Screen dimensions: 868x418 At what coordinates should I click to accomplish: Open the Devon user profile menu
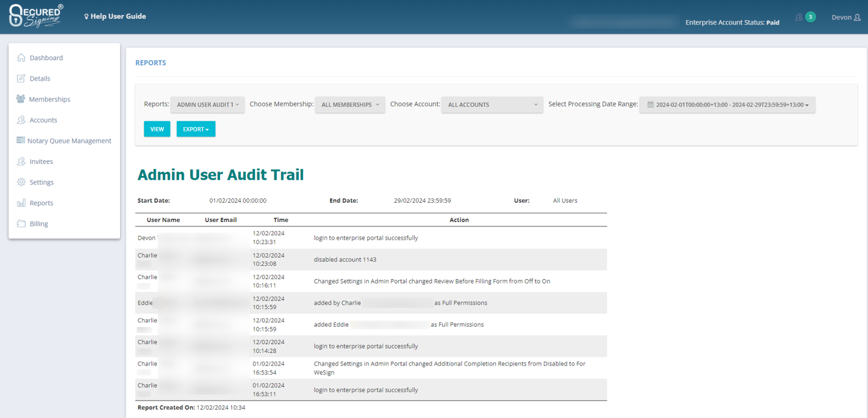(845, 17)
